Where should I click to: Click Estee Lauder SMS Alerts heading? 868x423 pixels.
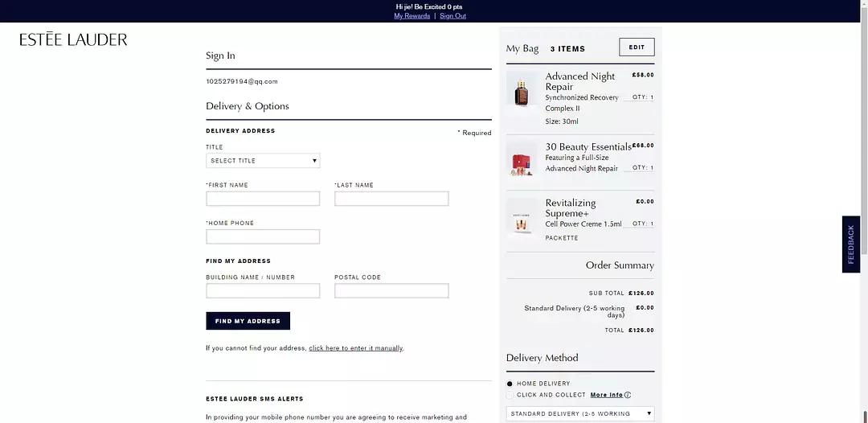coord(255,399)
